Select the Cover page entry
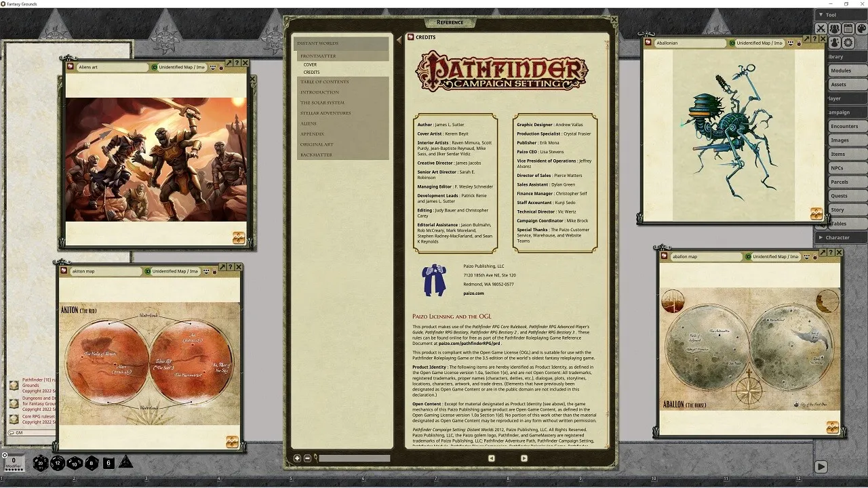Image resolution: width=868 pixels, height=488 pixels. pos(310,65)
